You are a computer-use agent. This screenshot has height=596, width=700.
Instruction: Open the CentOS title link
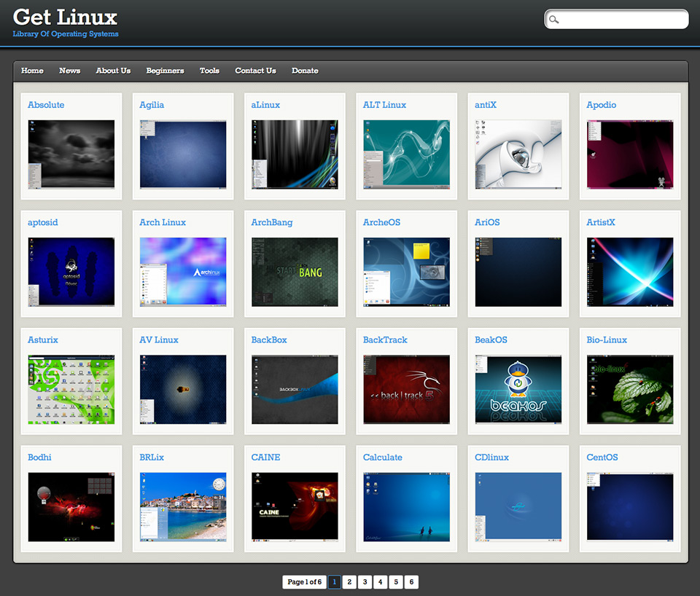coord(602,458)
